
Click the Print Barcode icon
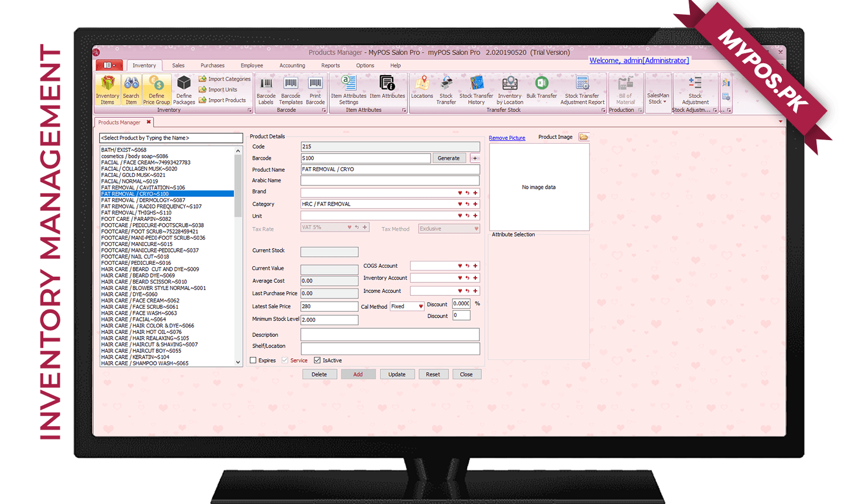[x=315, y=90]
